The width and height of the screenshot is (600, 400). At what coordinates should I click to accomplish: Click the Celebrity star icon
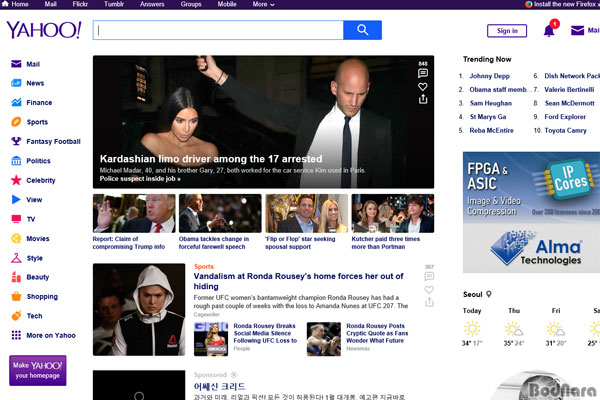(x=16, y=180)
